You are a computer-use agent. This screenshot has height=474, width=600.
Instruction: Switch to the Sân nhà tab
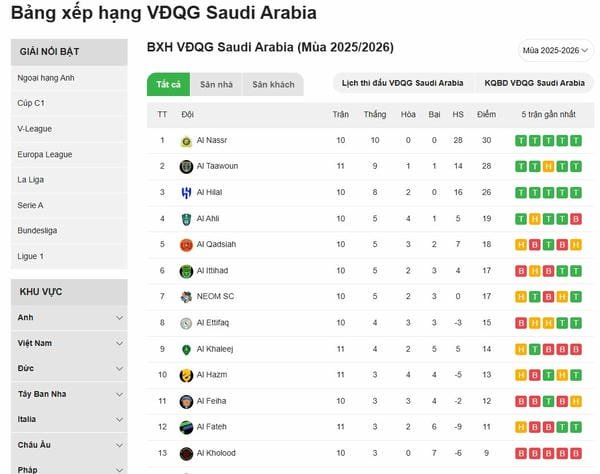[216, 85]
